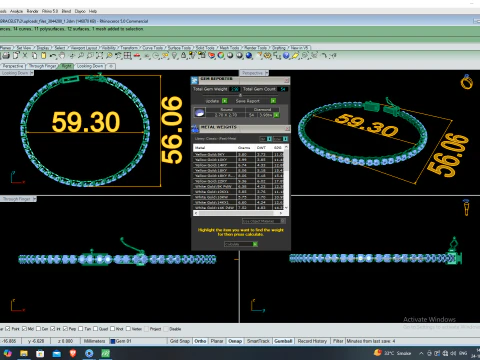Click the Millimeters units field in status bar
The image size is (480, 360).
[94, 341]
